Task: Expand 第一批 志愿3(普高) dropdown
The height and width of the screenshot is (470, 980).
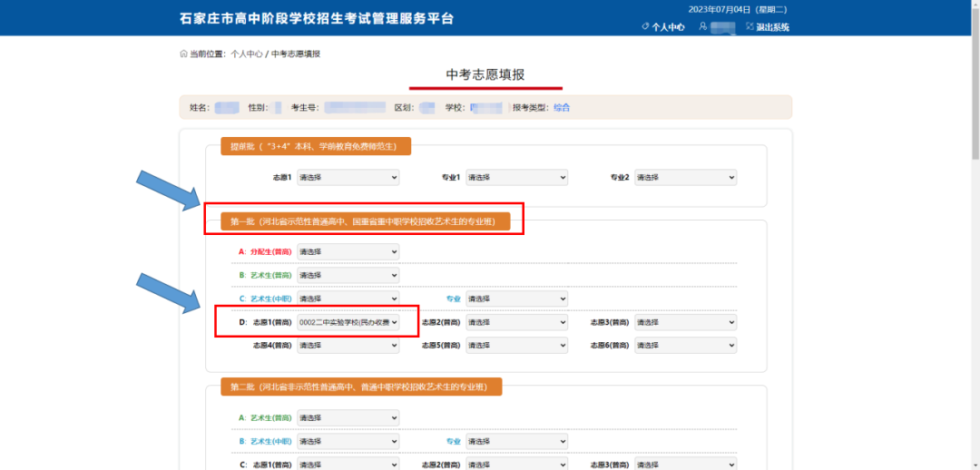Action: (x=685, y=322)
